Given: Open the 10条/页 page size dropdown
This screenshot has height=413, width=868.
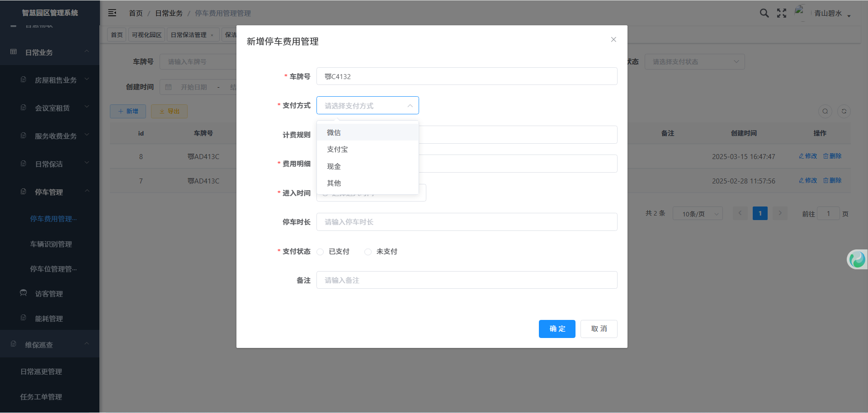Looking at the screenshot, I should point(698,214).
